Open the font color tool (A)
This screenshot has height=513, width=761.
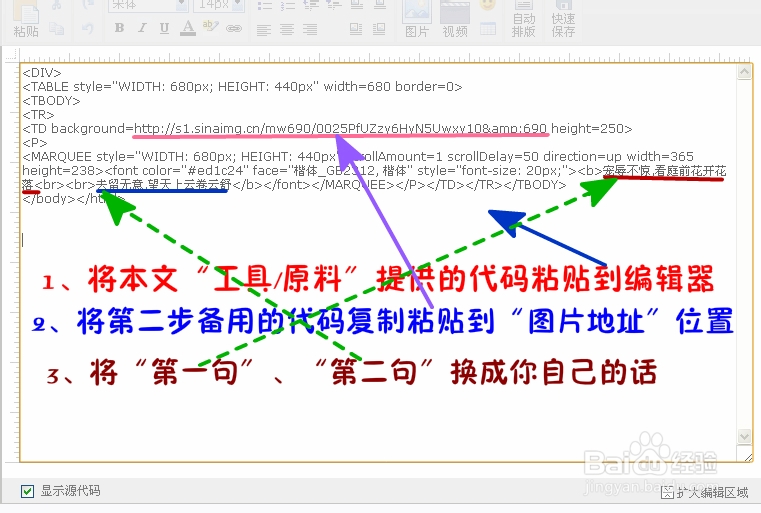point(188,28)
